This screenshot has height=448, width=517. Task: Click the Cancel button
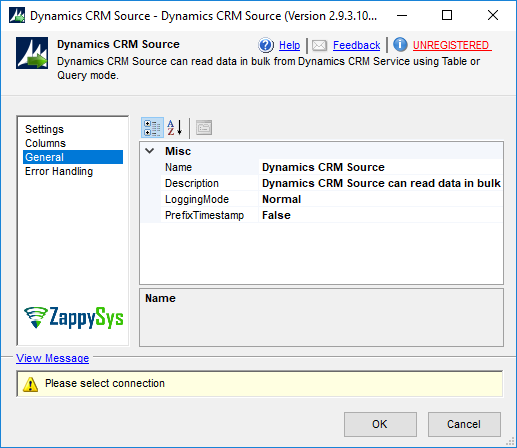[x=464, y=424]
